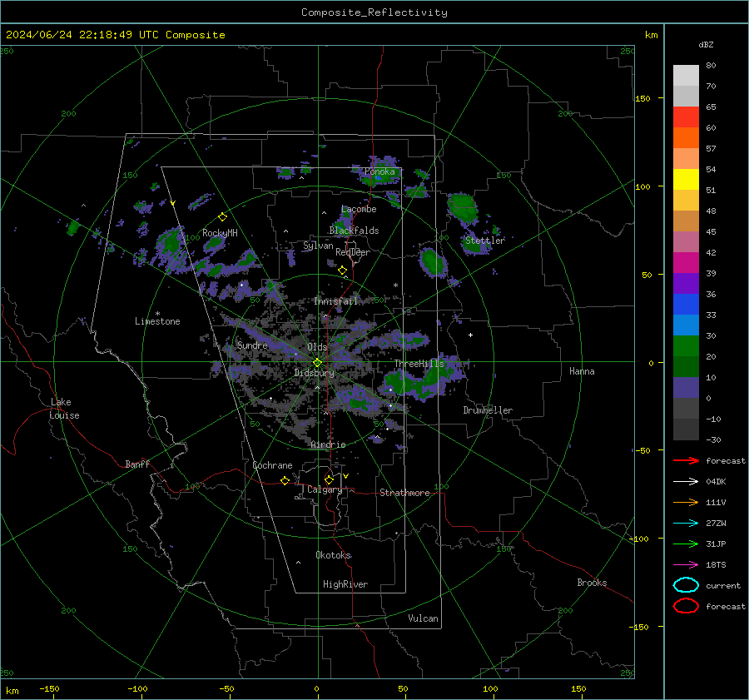Click the 27ZW legend label

(x=716, y=524)
